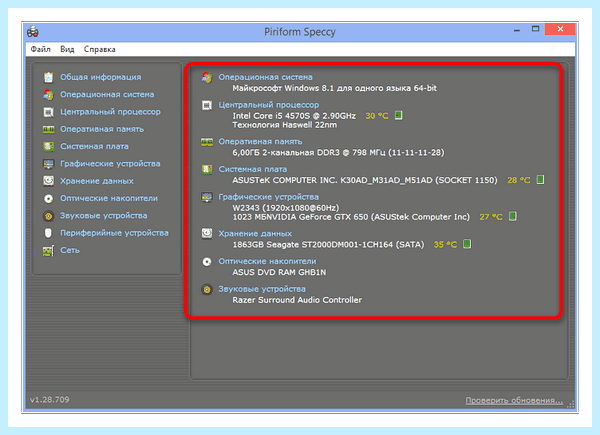Click optical disc icon in summary panel
The height and width of the screenshot is (435, 600).
tap(207, 262)
